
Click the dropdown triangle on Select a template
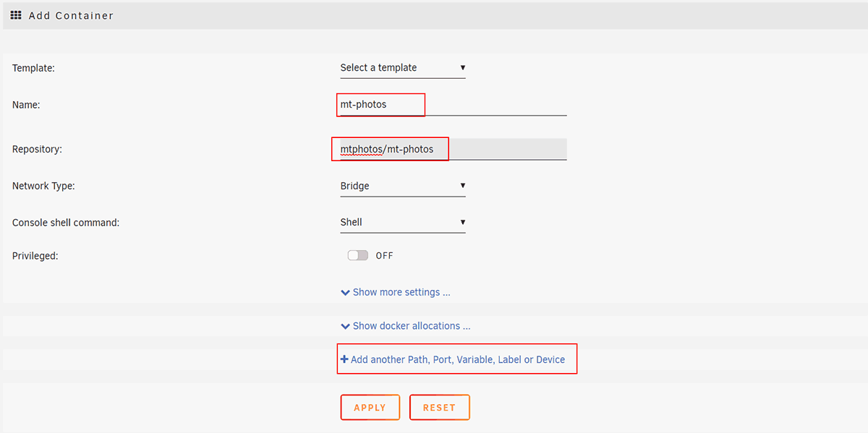pos(462,67)
